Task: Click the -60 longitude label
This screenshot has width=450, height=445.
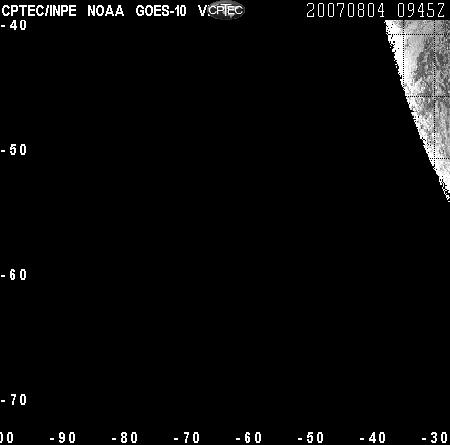Action: coord(249,438)
